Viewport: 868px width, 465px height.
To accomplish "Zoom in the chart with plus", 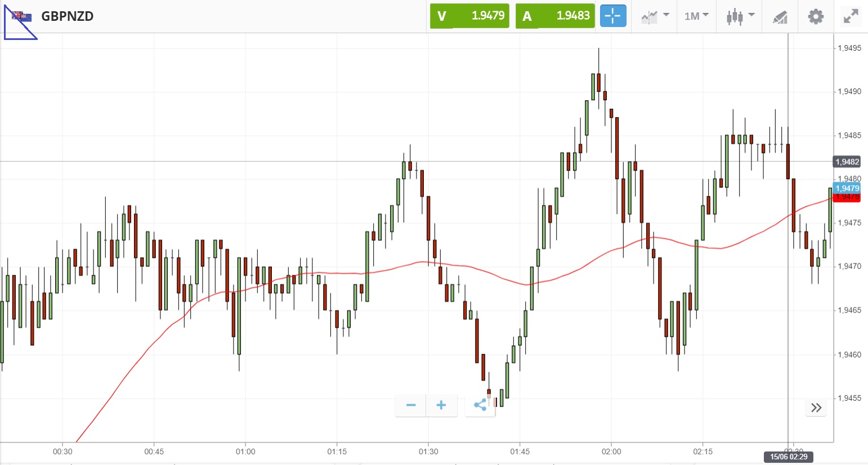I will (441, 405).
